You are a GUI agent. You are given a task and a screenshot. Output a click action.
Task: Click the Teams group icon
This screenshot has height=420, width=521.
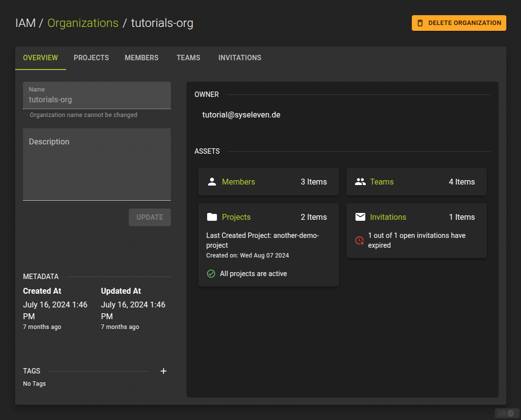(x=360, y=181)
